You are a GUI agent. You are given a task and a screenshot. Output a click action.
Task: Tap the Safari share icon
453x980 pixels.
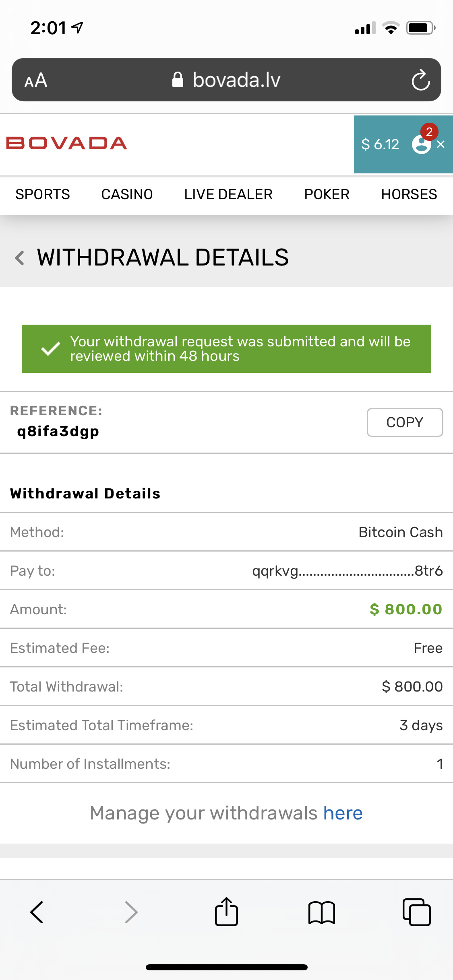(226, 912)
